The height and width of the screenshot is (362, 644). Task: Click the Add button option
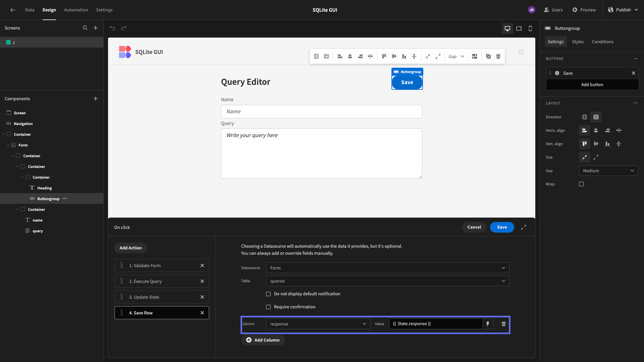pos(592,84)
